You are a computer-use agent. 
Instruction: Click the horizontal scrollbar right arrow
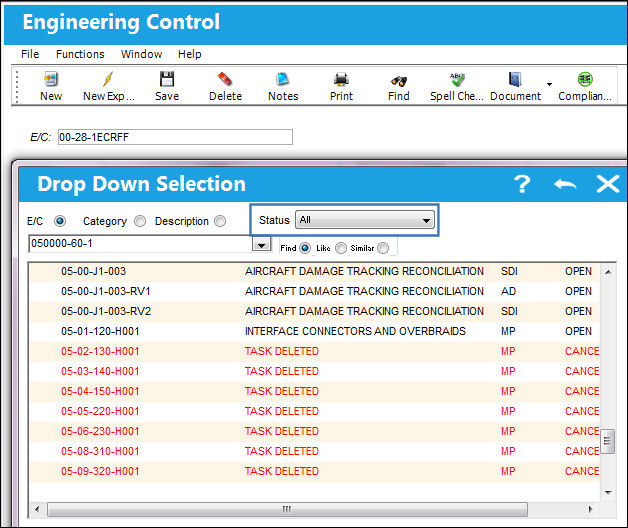coord(590,510)
